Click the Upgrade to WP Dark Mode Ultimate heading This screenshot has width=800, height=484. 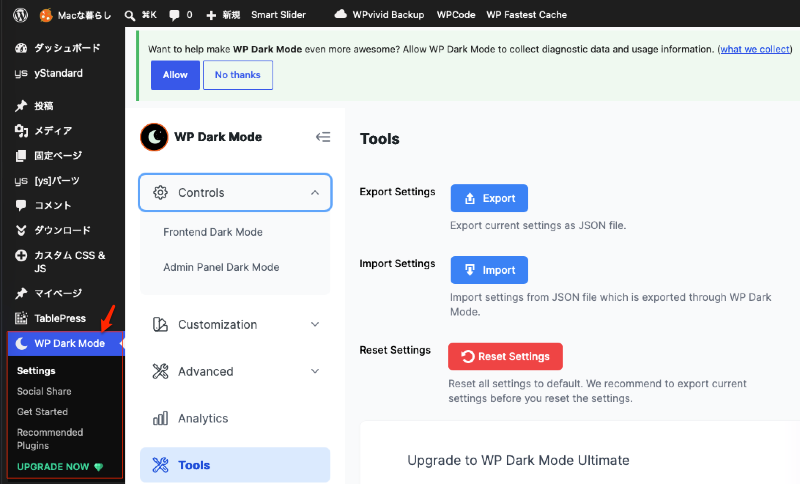518,461
